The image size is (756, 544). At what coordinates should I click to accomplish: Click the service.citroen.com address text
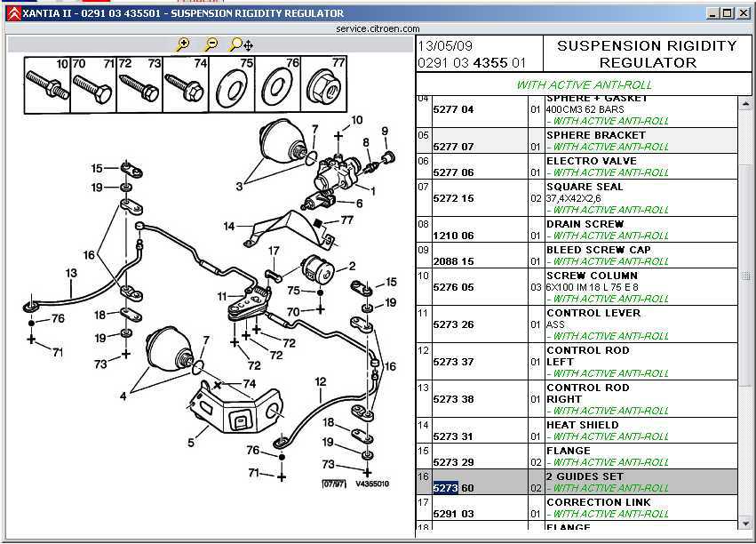point(378,29)
